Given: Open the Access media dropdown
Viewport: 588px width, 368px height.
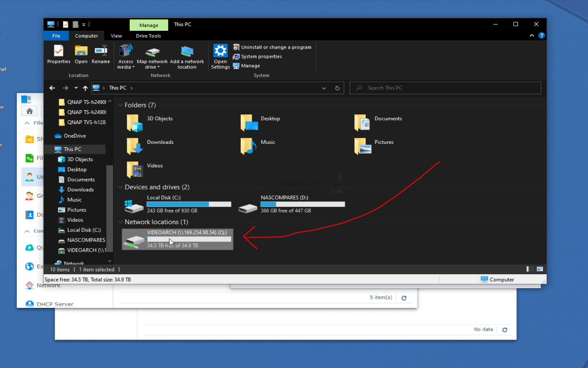Looking at the screenshot, I should [x=126, y=57].
